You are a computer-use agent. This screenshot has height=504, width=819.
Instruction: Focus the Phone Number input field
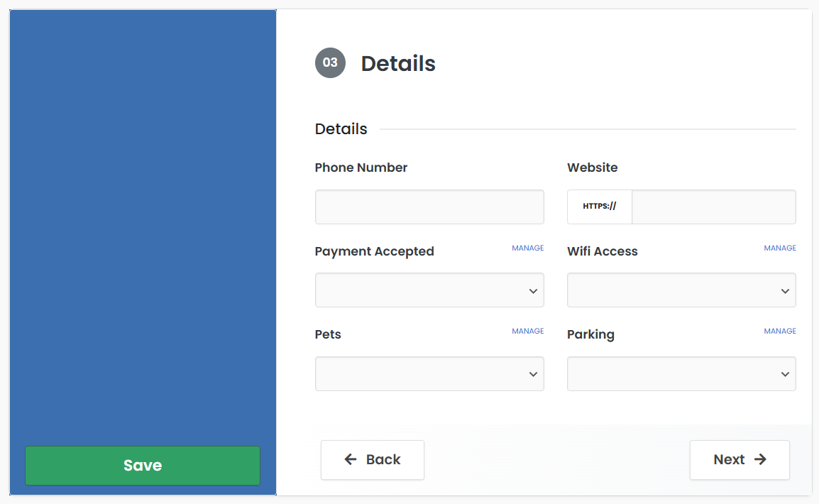coord(429,207)
